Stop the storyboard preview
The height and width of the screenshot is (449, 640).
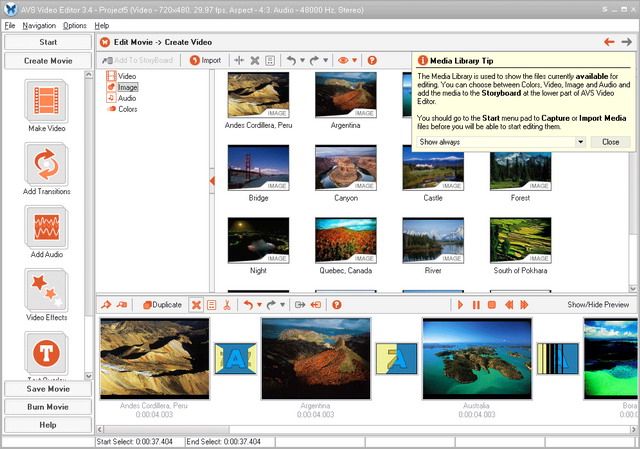491,305
